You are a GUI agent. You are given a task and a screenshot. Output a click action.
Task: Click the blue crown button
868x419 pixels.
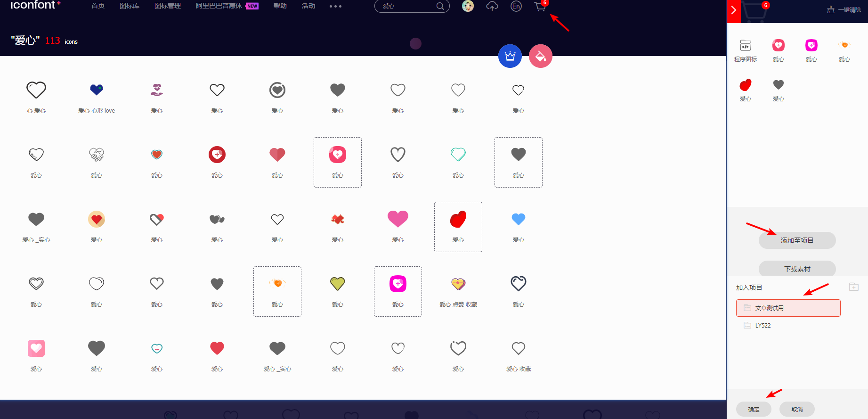[510, 56]
